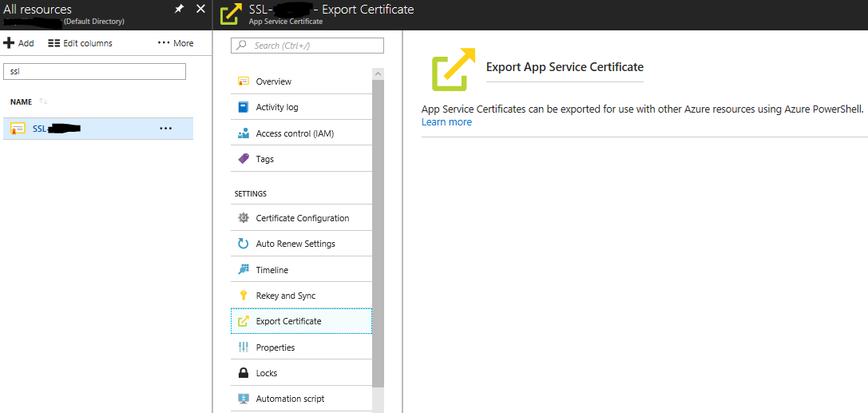
Task: Select Rekey and Sync
Action: (301, 296)
